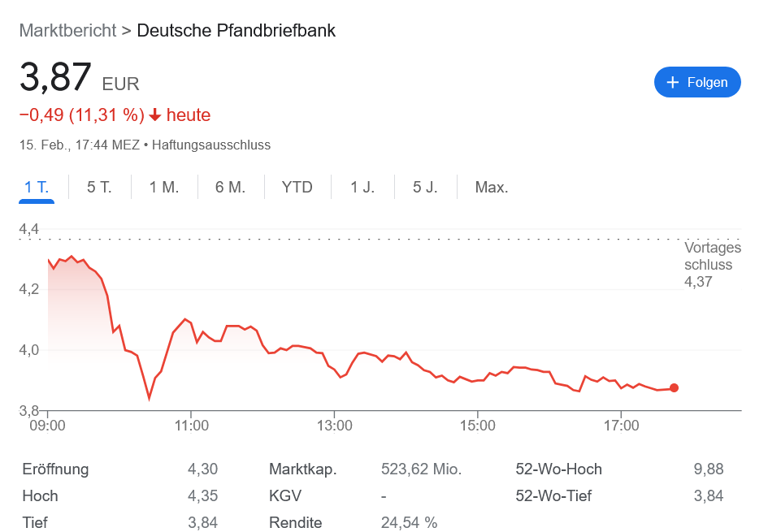Viewport: 781px width, 532px height.
Task: Switch to the 5 T. chart range
Action: (99, 188)
